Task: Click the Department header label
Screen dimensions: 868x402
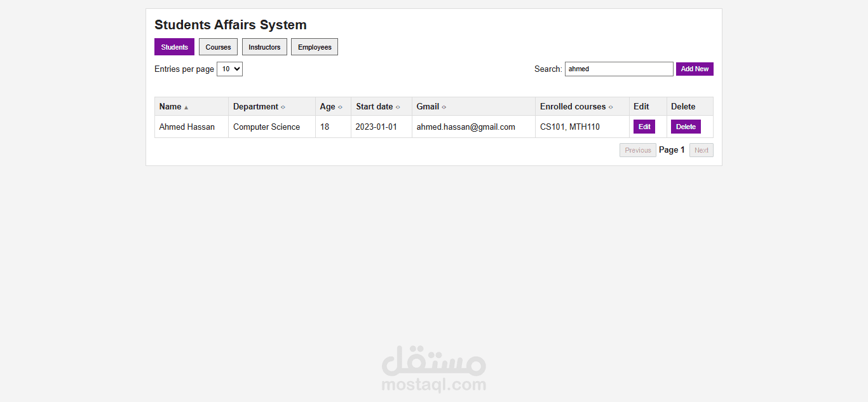Action: [x=255, y=106]
